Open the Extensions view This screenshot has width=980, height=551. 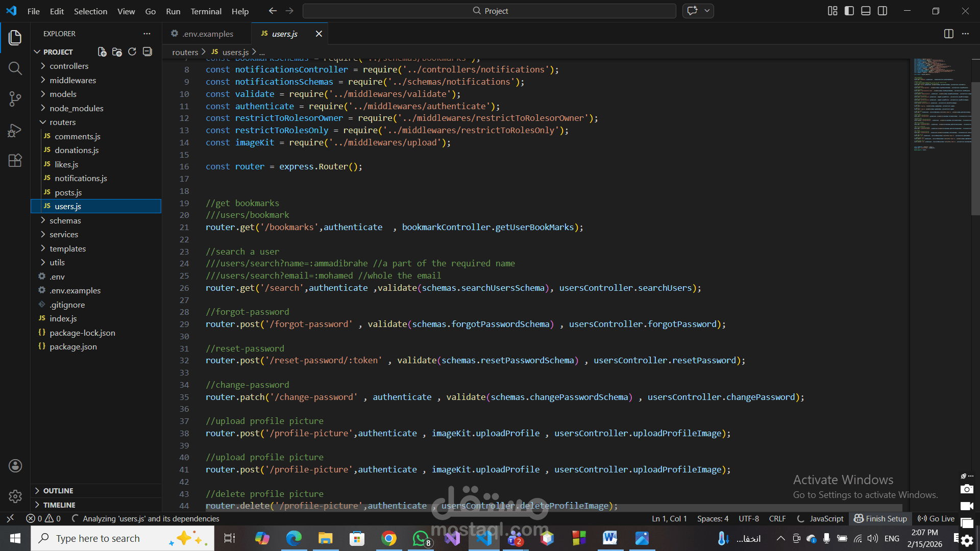click(x=15, y=161)
